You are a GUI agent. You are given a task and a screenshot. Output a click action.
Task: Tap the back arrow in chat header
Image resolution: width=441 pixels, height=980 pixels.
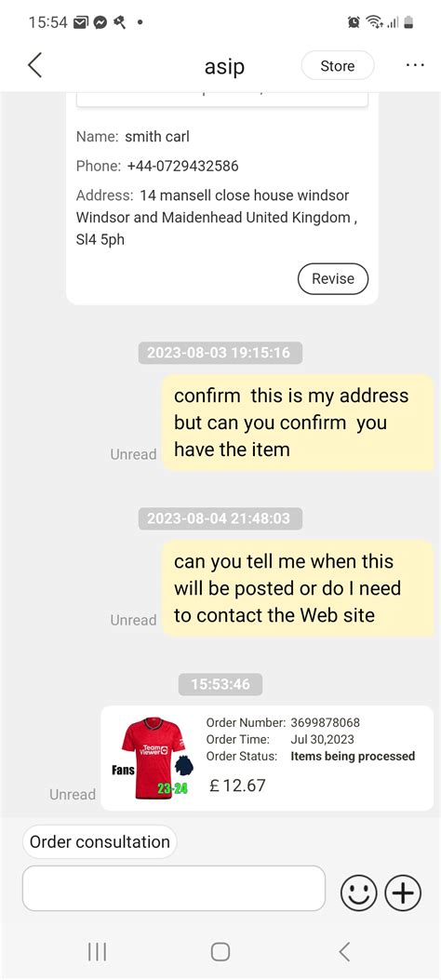click(35, 65)
